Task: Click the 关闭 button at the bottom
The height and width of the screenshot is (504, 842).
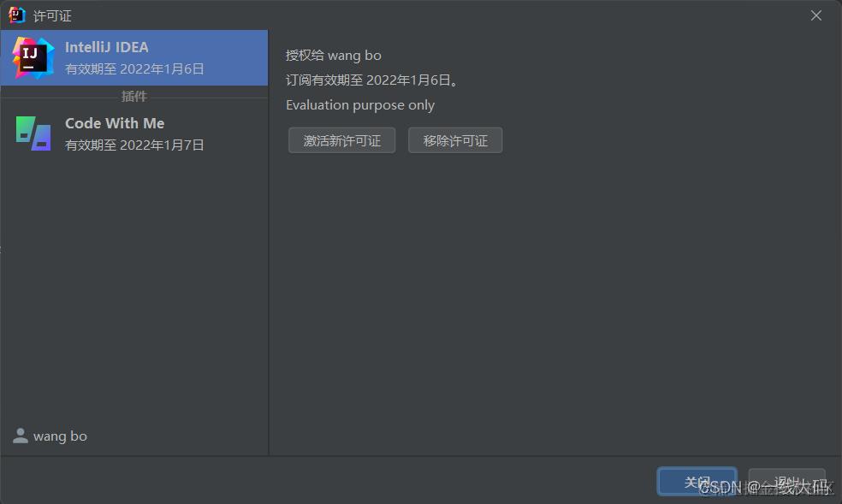Action: (x=697, y=482)
